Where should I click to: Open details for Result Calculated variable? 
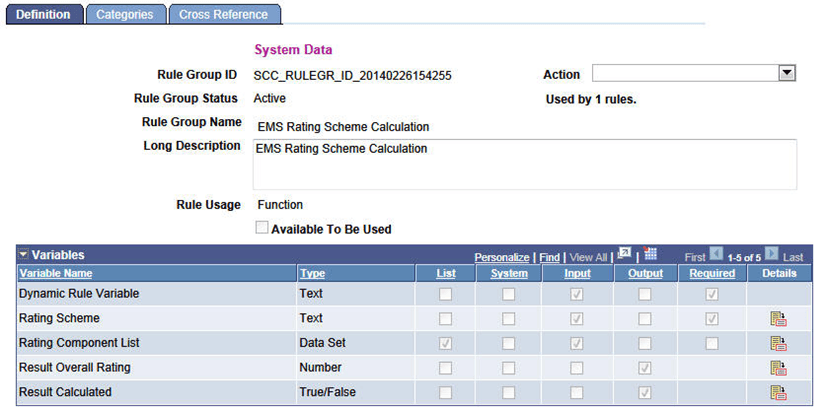tap(778, 392)
